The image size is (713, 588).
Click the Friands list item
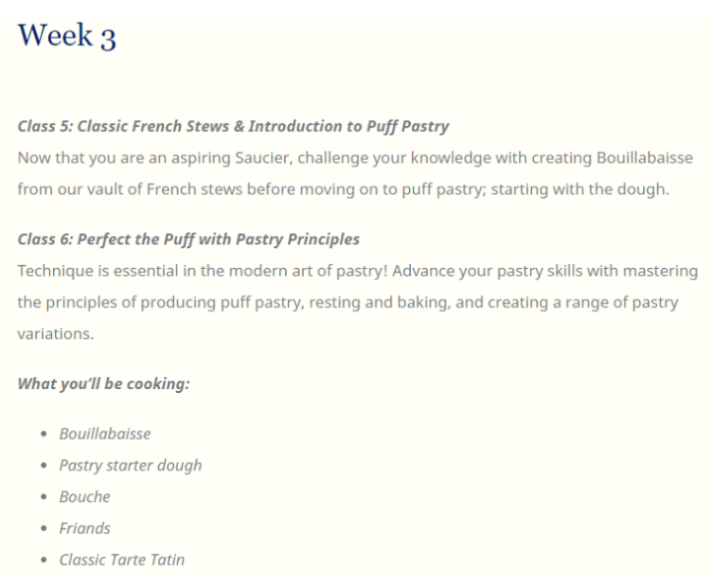click(x=85, y=528)
